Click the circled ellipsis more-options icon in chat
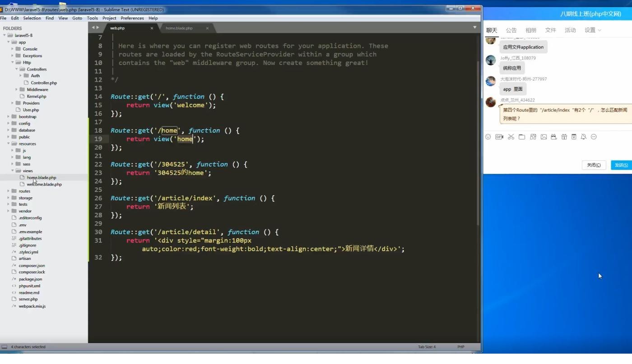The width and height of the screenshot is (632, 364). 594,137
